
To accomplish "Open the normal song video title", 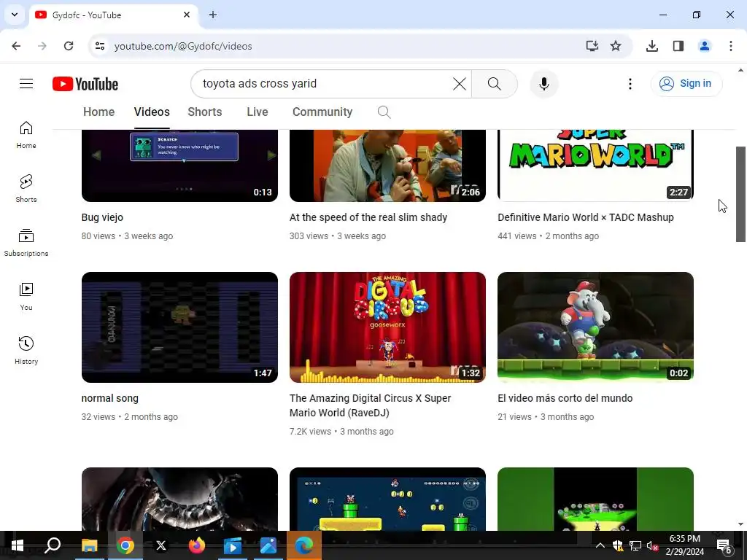I will pyautogui.click(x=110, y=399).
